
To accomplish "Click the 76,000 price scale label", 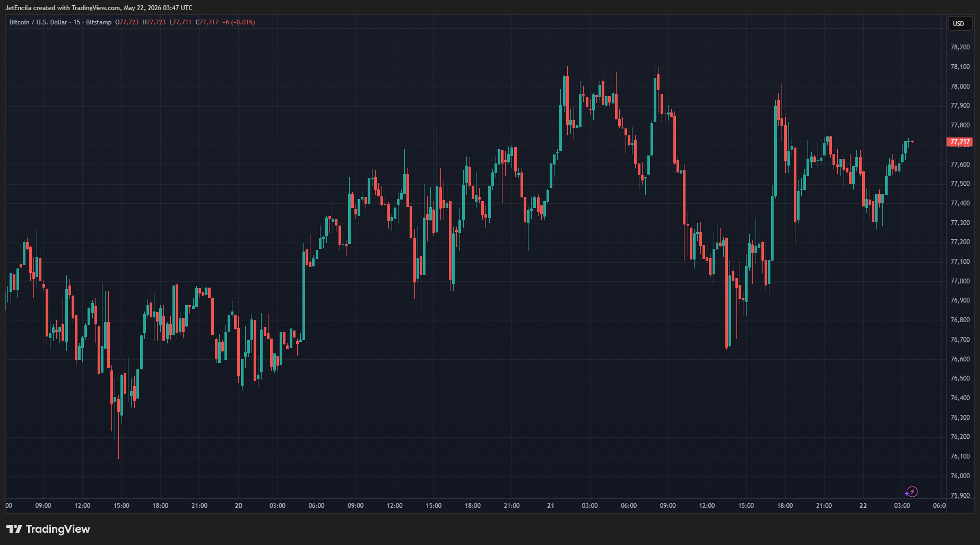I will (960, 476).
